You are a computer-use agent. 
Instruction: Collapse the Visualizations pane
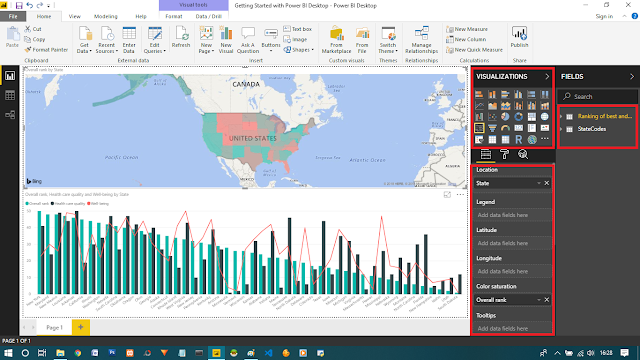(x=547, y=77)
